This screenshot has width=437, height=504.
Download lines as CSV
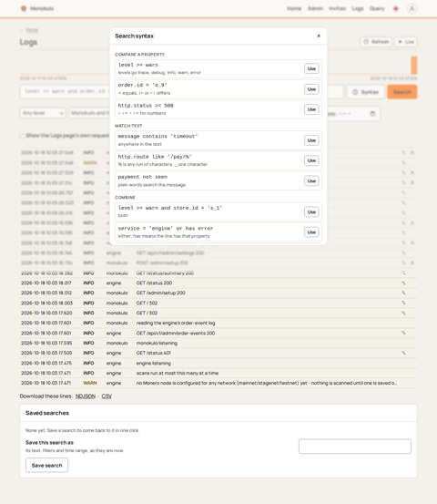coord(107,396)
